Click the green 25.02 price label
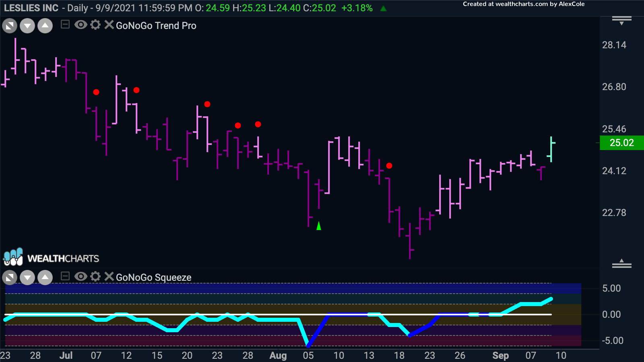644x362 pixels. 621,143
